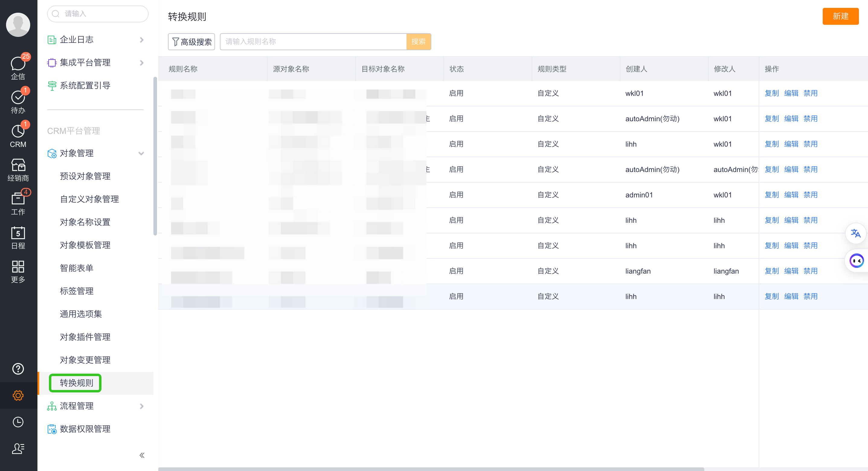Open the assistant robot floating icon
This screenshot has width=868, height=471.
click(856, 261)
